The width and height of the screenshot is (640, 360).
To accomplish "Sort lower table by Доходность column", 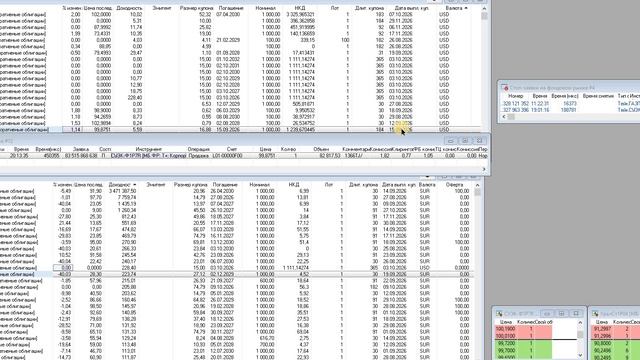I will coord(122,185).
